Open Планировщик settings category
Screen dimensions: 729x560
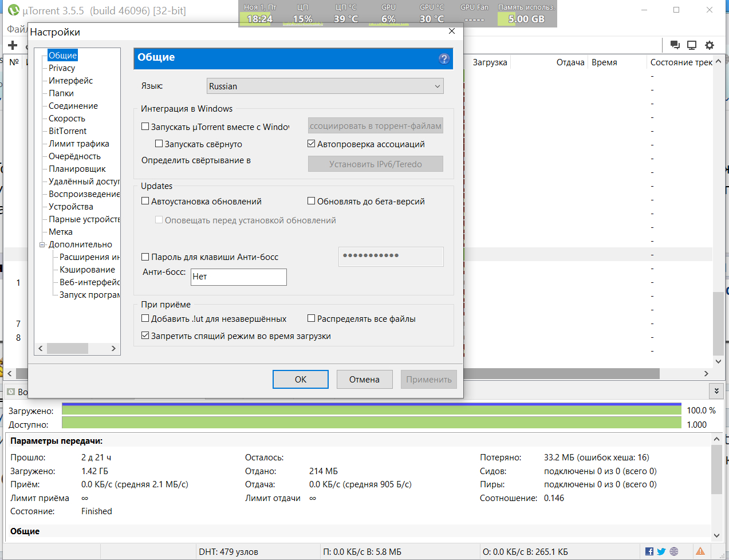(x=77, y=169)
